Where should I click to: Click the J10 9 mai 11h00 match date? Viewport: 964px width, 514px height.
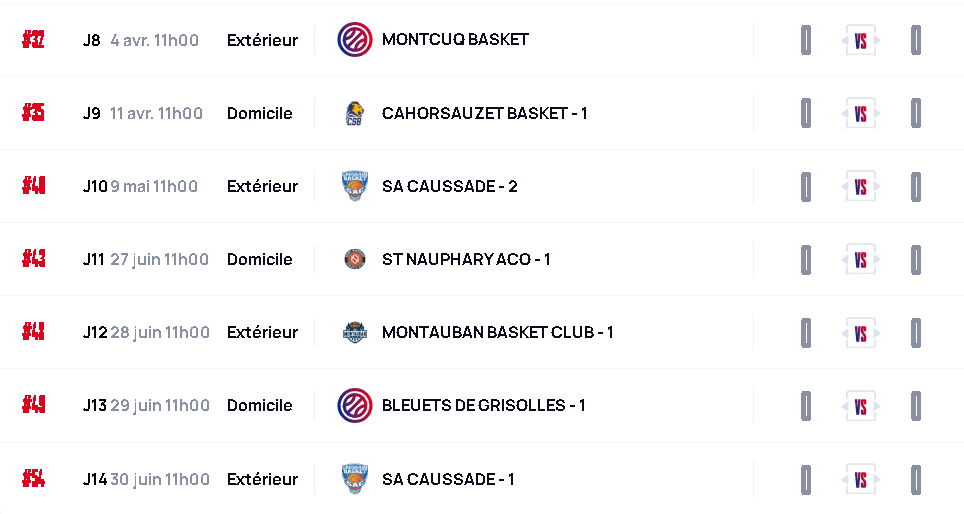point(140,186)
